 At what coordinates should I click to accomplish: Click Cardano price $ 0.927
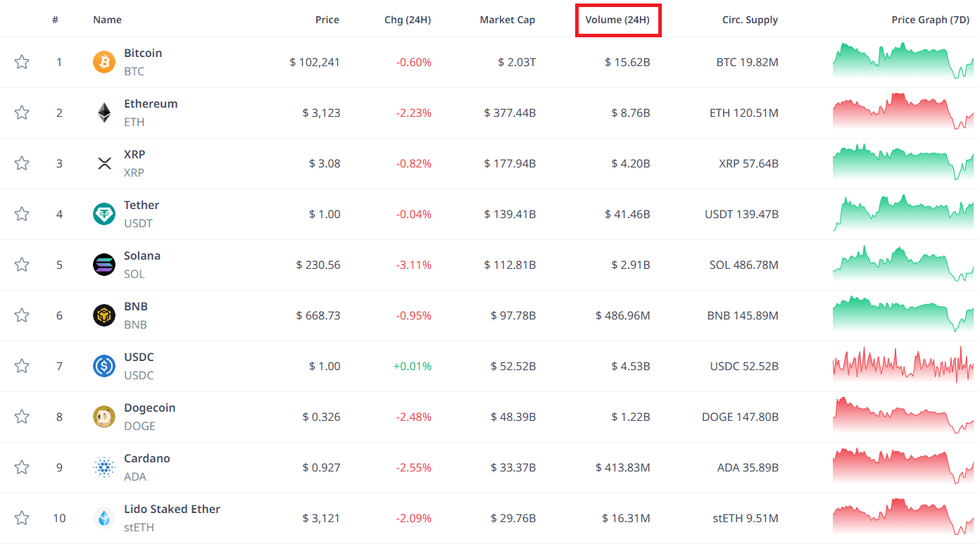[322, 467]
